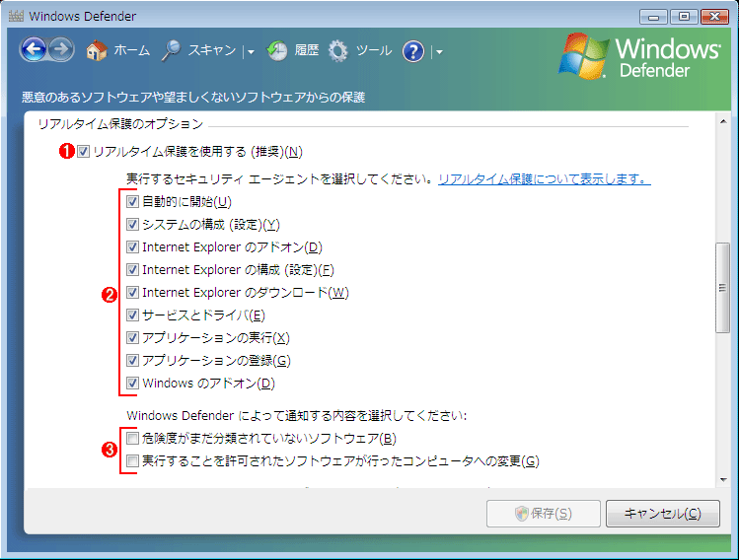Click the Forward navigation arrow

(x=61, y=49)
